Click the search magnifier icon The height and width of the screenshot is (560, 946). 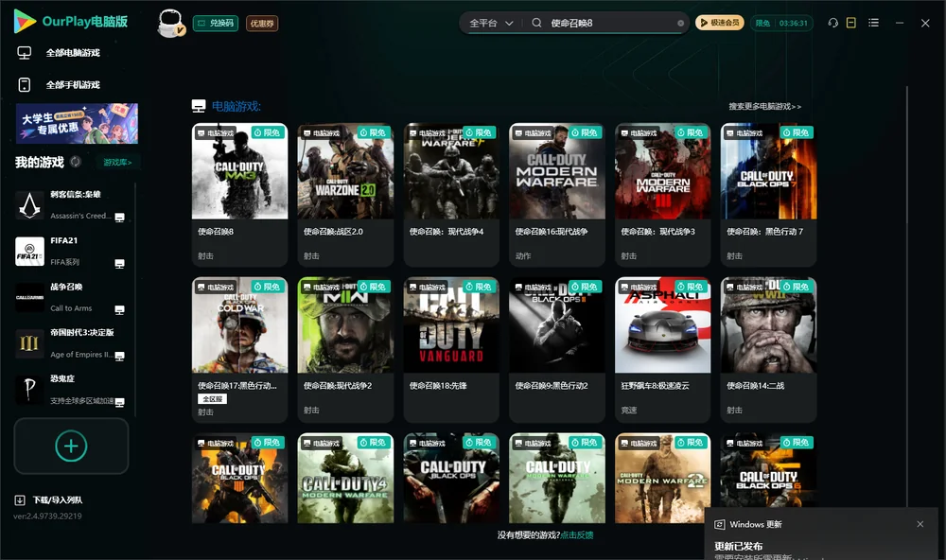pyautogui.click(x=536, y=23)
